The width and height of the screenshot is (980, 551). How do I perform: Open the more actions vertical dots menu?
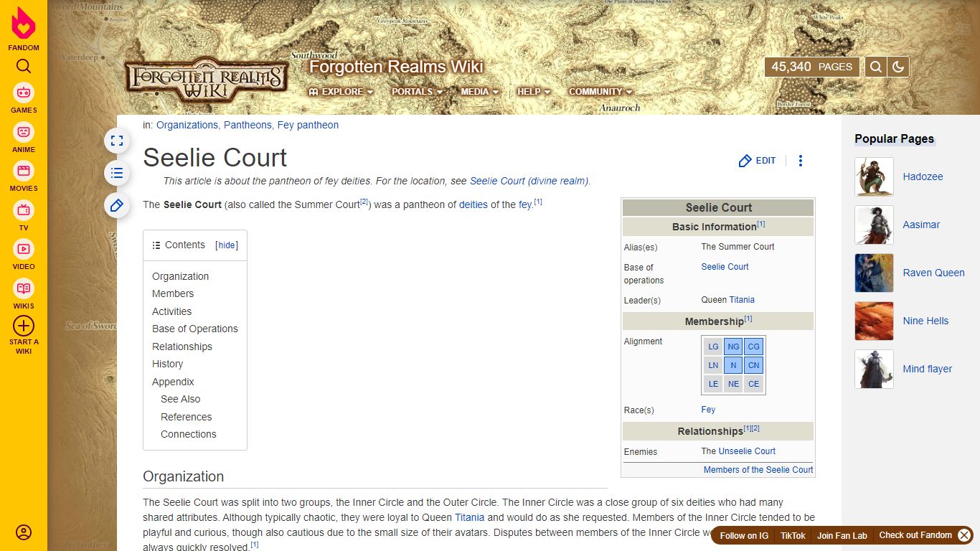click(801, 161)
